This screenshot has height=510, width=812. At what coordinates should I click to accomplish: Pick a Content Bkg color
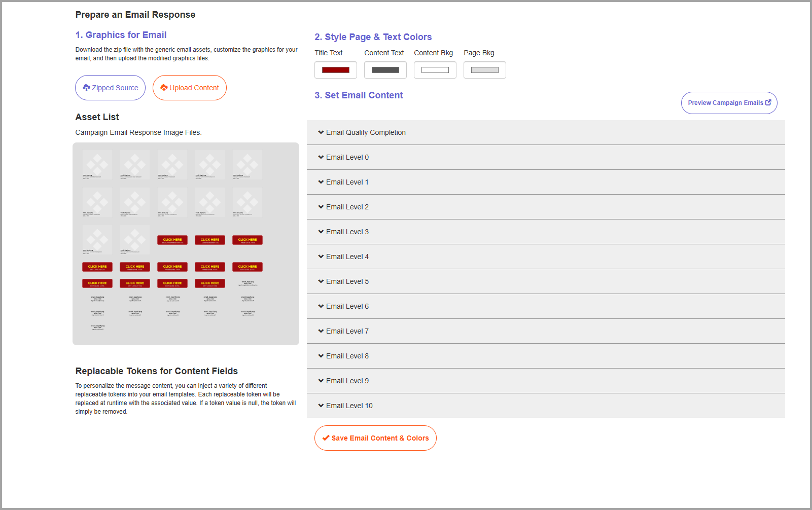point(435,70)
